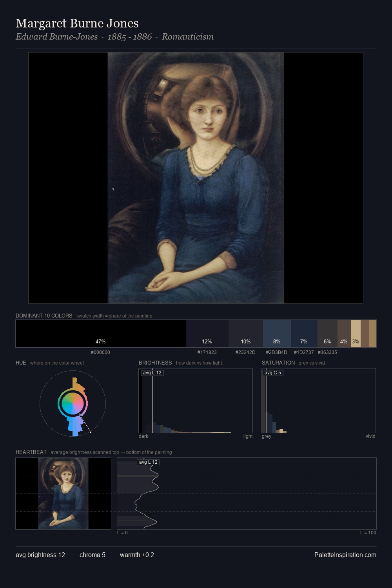The image size is (392, 588).
Task: Click the hex code #000000
Action: (x=100, y=352)
